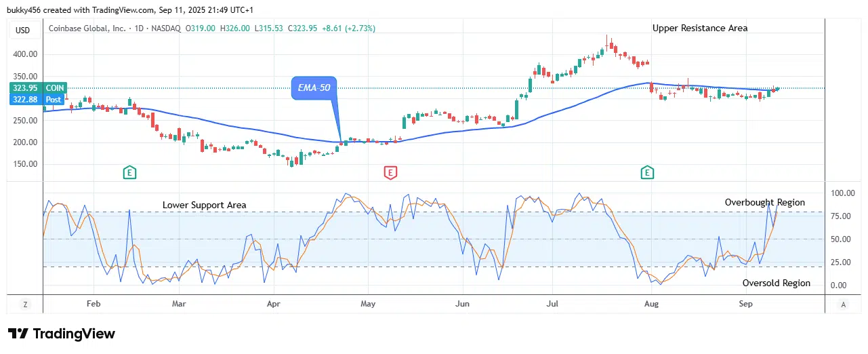Click the Oversold Region text
Viewport: 868px width, 354px height.
click(x=777, y=283)
